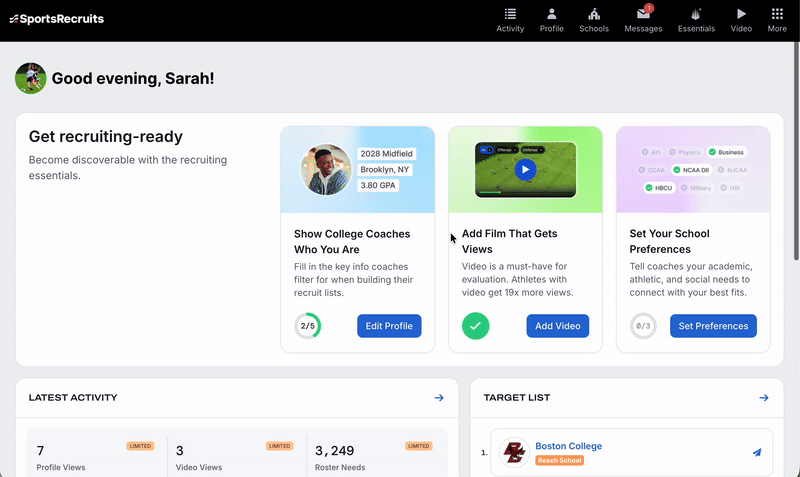Click the Add Video button
This screenshot has width=800, height=477.
click(x=557, y=326)
